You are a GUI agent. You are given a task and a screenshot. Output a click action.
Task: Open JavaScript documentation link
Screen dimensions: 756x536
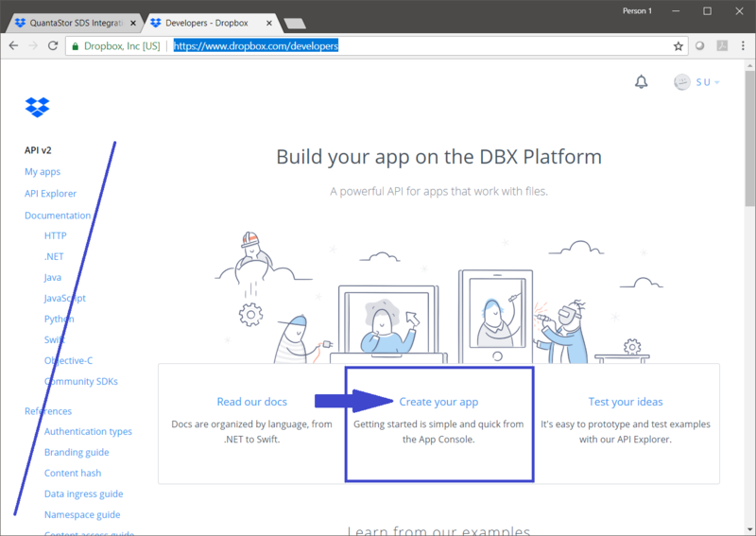coord(64,298)
